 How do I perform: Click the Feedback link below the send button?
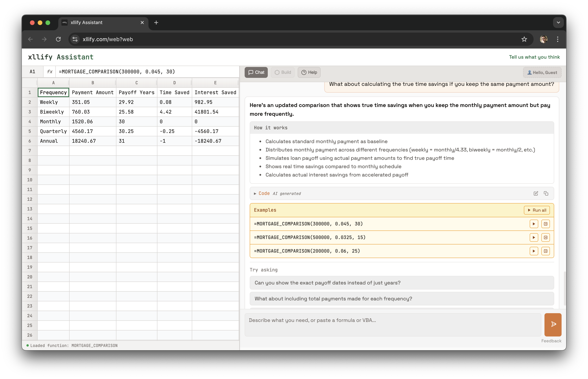551,341
